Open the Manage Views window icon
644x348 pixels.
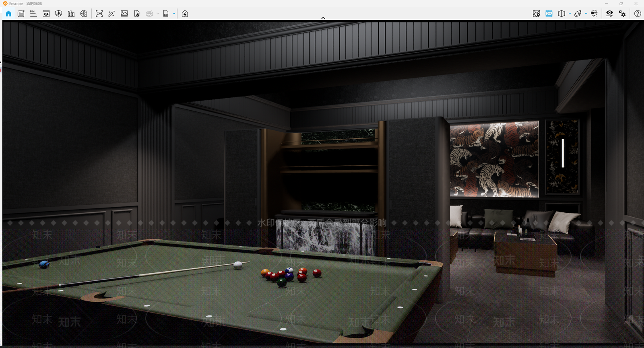(x=46, y=14)
